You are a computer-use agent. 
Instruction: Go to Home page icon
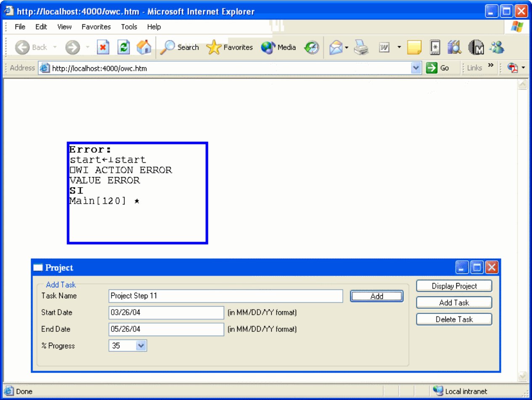(x=143, y=47)
